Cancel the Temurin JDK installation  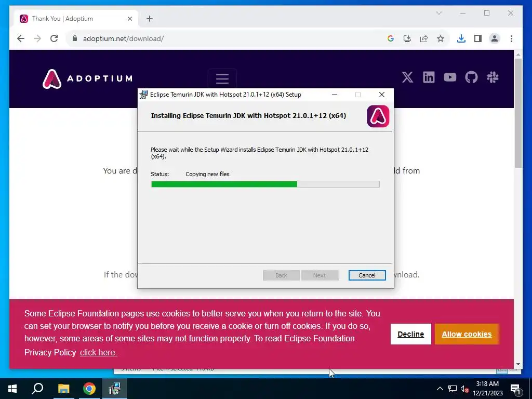click(367, 275)
